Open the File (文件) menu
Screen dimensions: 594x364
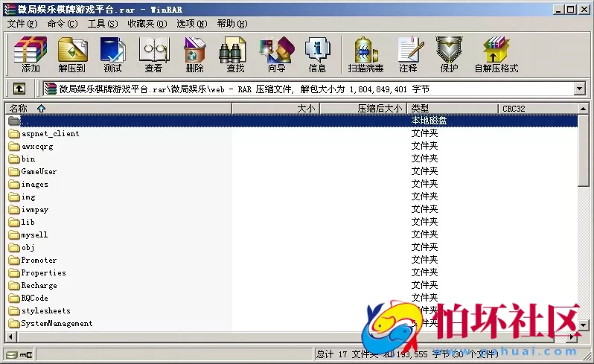click(x=22, y=24)
